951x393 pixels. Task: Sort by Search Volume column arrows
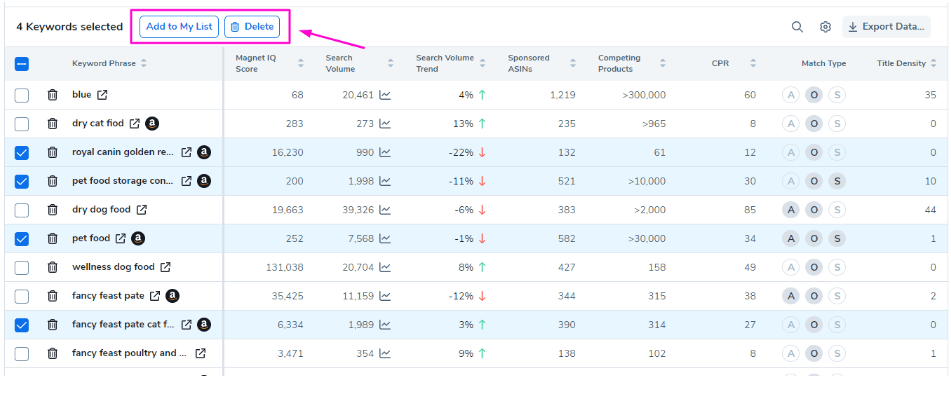click(391, 63)
